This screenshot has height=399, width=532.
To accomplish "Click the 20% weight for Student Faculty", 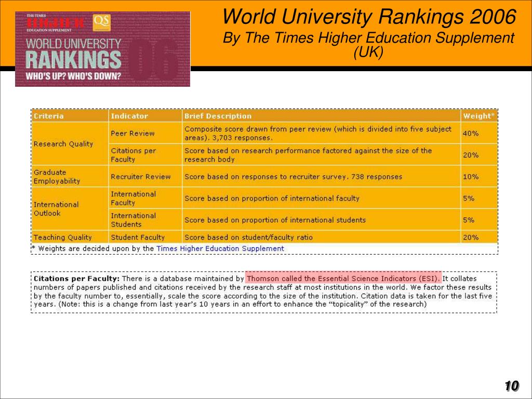I will coord(471,237).
